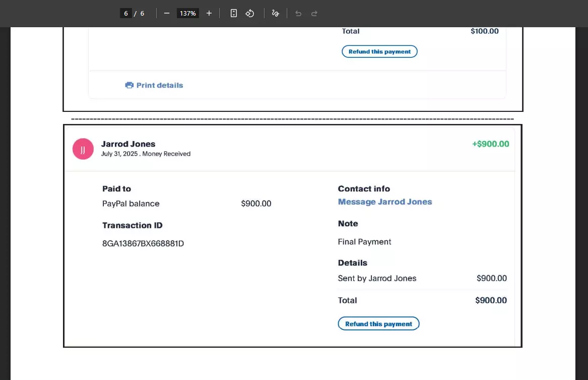Click the green +$900.00 amount
Image resolution: width=588 pixels, height=380 pixels.
coord(490,144)
